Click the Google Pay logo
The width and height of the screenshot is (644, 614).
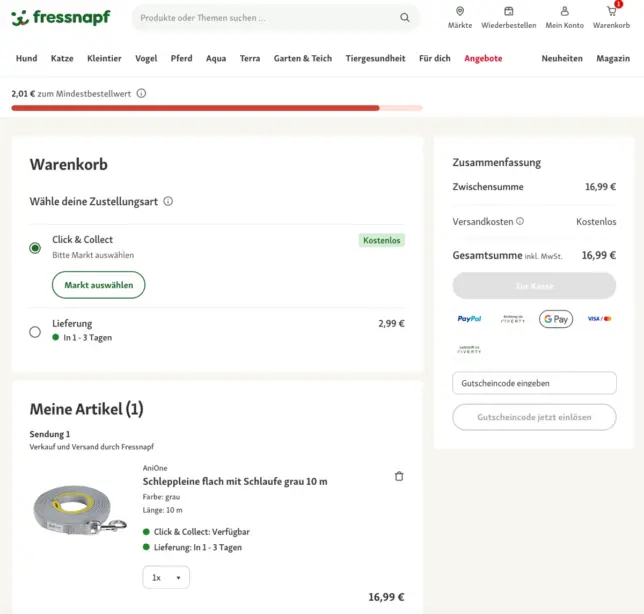(x=556, y=319)
